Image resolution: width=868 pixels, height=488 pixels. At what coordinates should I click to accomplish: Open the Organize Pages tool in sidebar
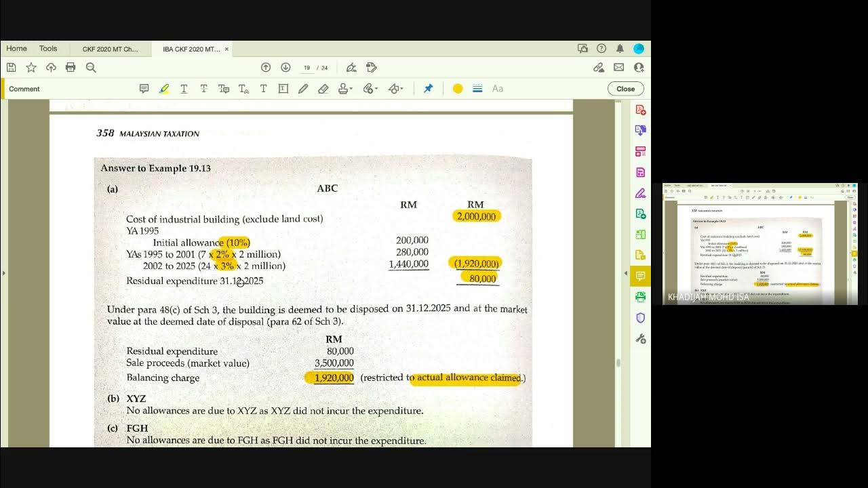pos(640,151)
